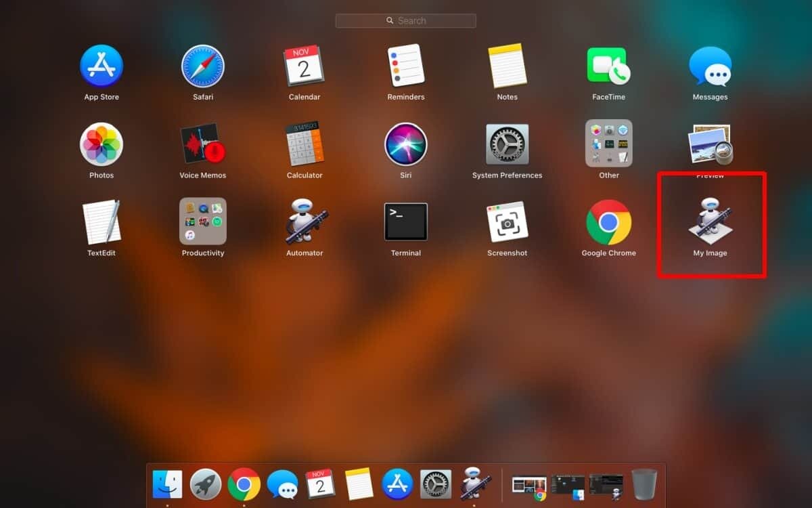Activate Siri from Launchpad

click(x=406, y=144)
